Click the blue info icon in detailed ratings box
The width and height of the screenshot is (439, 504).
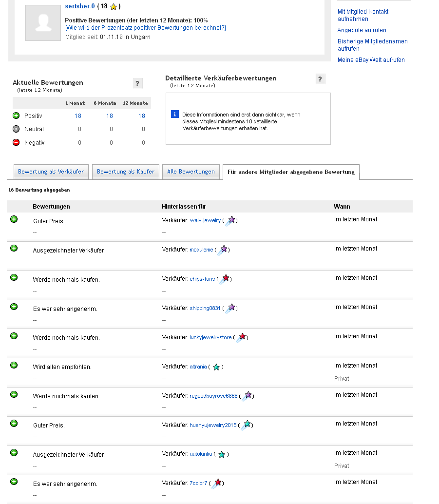174,114
